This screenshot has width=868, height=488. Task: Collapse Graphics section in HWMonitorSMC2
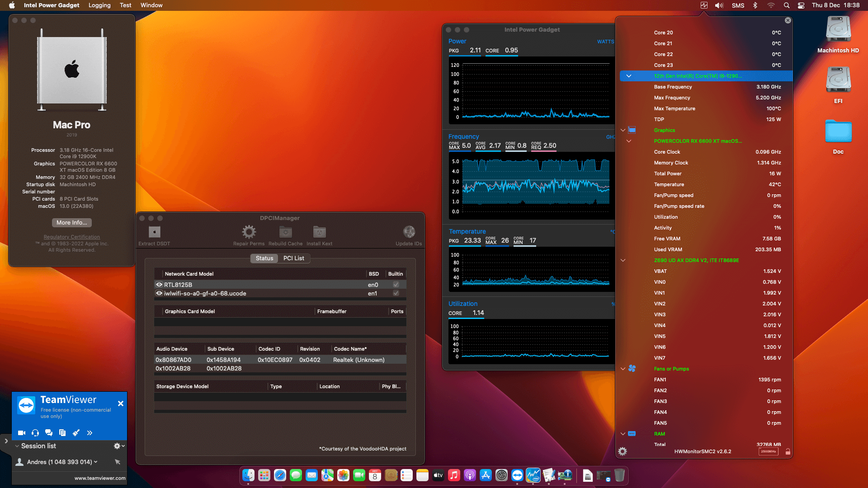point(623,130)
